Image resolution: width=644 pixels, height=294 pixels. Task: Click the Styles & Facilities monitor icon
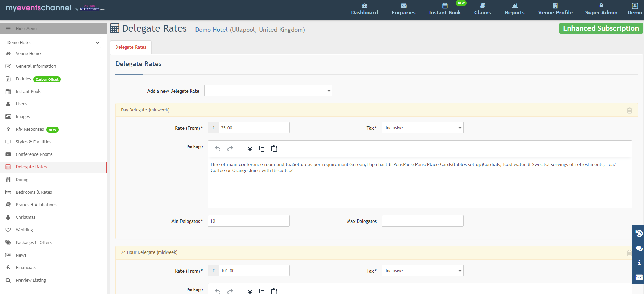8,142
